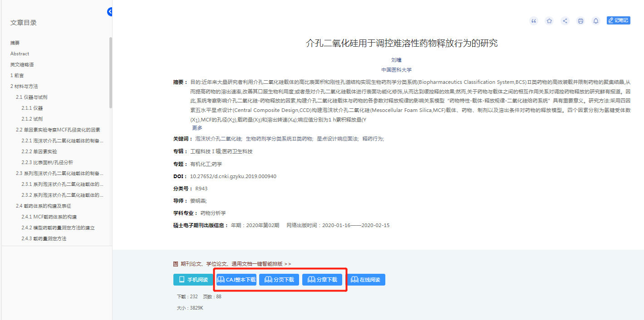This screenshot has width=644, height=320.
Task: Click the advisor 姜明燕 name
Action: tap(198, 201)
